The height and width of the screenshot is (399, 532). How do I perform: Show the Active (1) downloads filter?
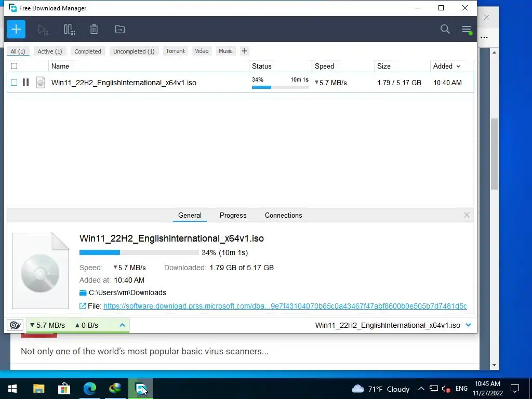[x=50, y=51]
